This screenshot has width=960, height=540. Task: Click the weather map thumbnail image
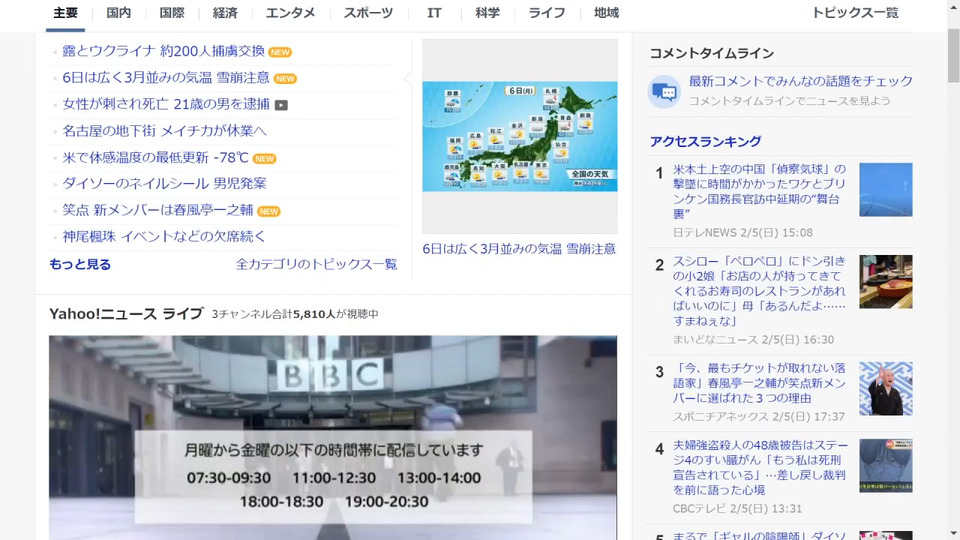click(520, 136)
